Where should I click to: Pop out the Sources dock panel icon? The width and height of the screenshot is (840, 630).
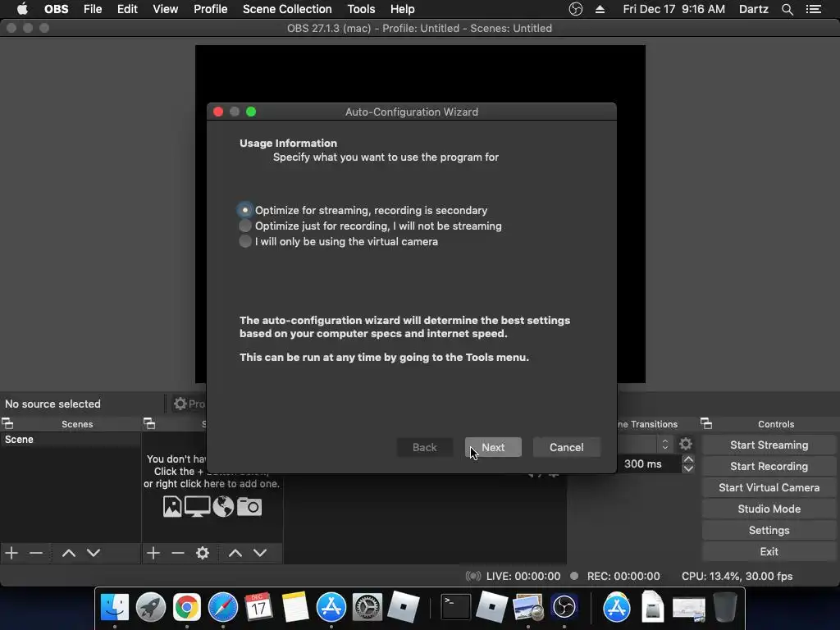[149, 424]
